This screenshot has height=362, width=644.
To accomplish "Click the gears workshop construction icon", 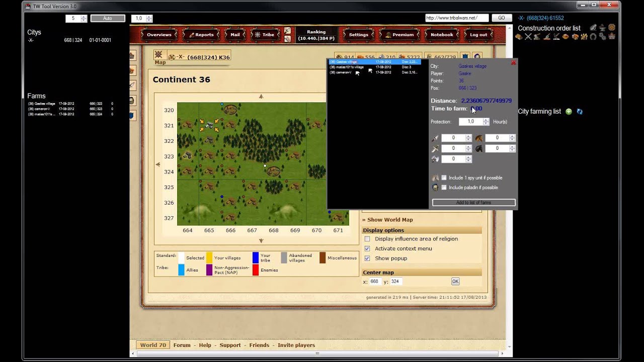I will (x=602, y=36).
